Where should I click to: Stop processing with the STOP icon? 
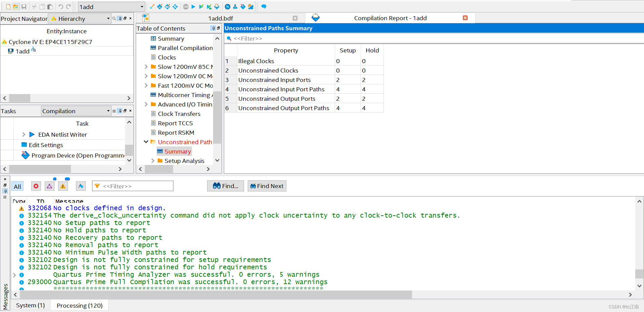186,7
